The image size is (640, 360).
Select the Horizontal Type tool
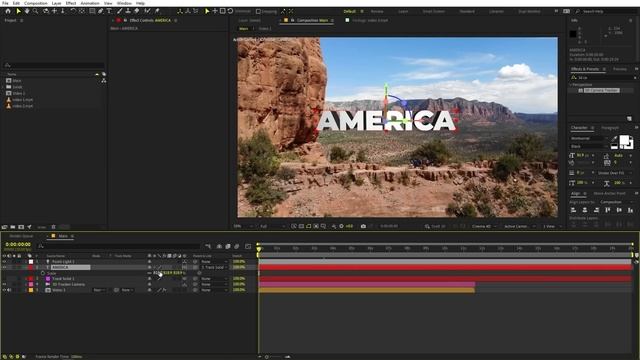(109, 11)
